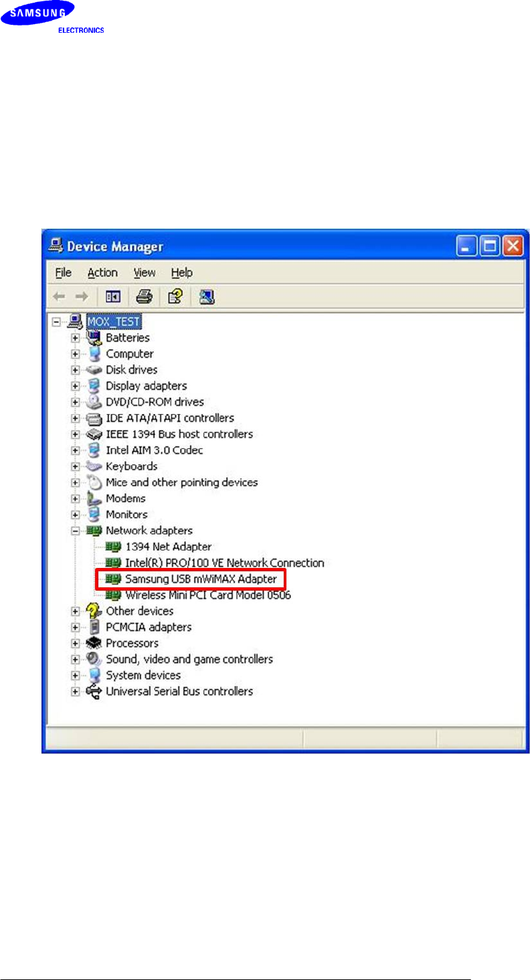
Task: Click the Modems category icon
Action: 94,498
